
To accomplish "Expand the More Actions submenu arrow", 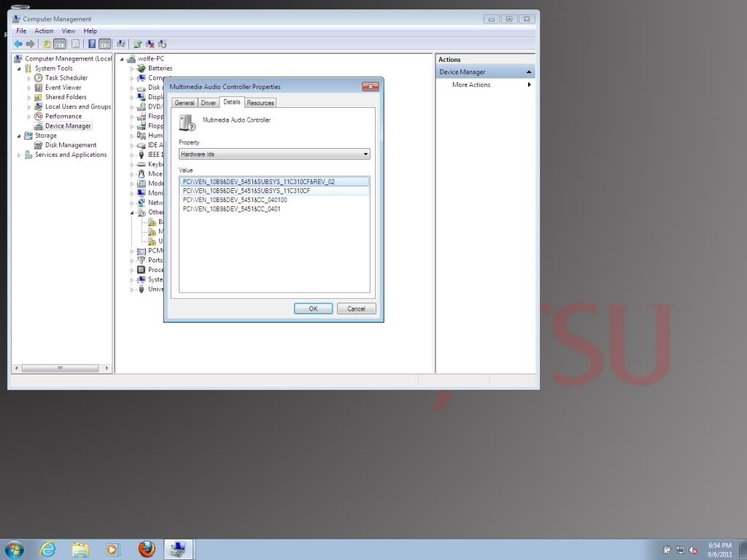I will pyautogui.click(x=529, y=85).
